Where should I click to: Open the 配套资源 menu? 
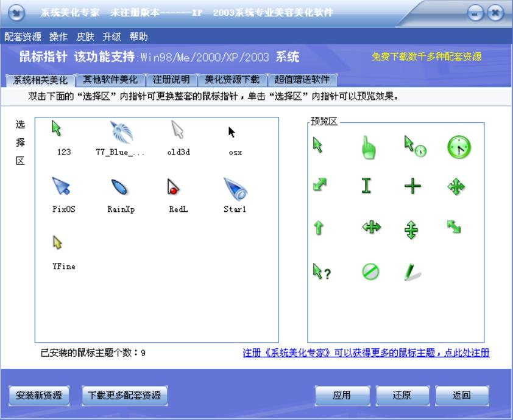(23, 37)
